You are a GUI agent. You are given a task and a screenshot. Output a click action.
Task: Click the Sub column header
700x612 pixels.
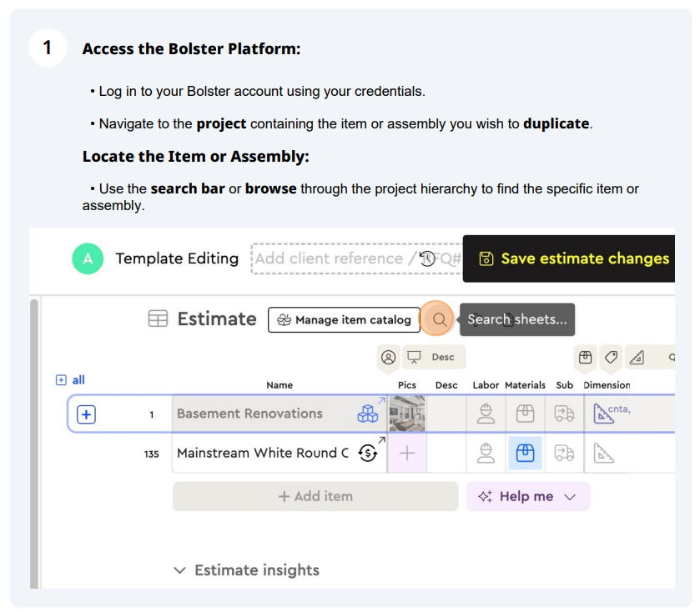click(x=564, y=385)
